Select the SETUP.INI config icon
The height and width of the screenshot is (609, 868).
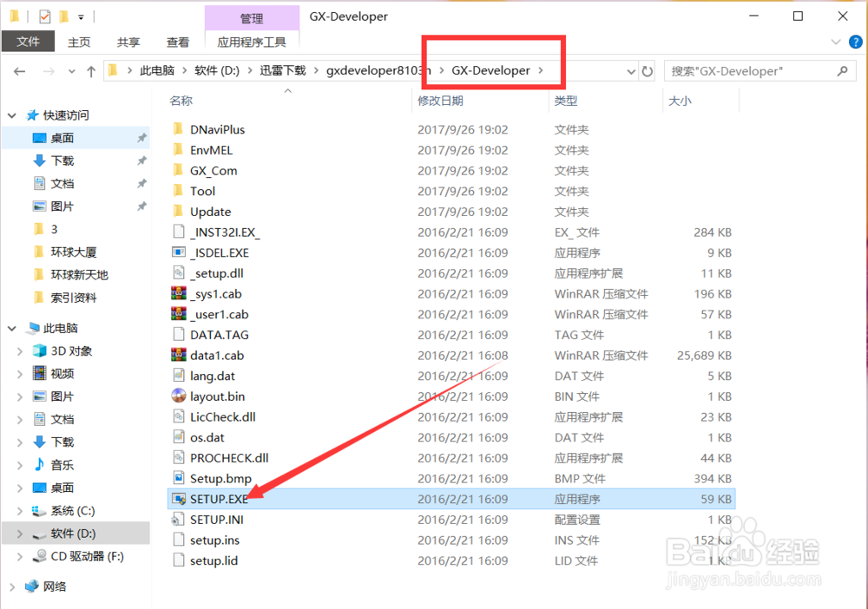tap(178, 519)
